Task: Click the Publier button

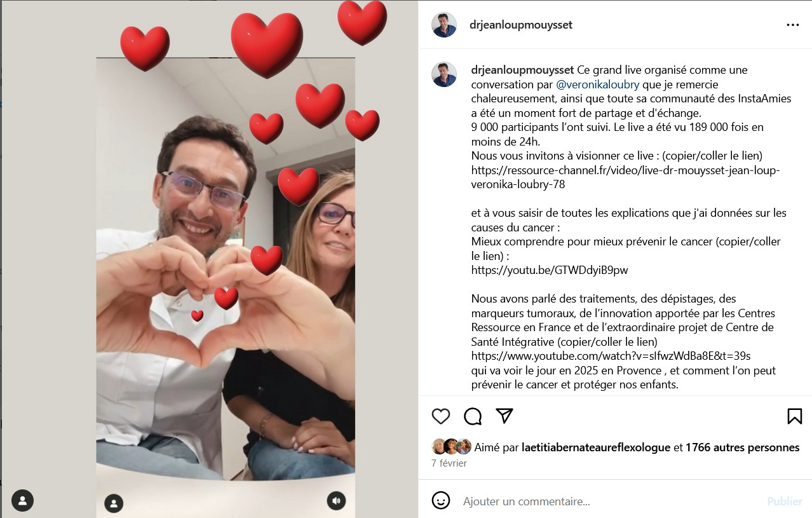Action: [785, 501]
